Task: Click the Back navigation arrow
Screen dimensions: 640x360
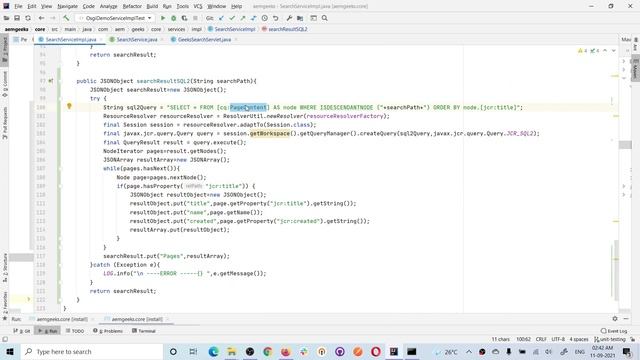Action: 41,18
